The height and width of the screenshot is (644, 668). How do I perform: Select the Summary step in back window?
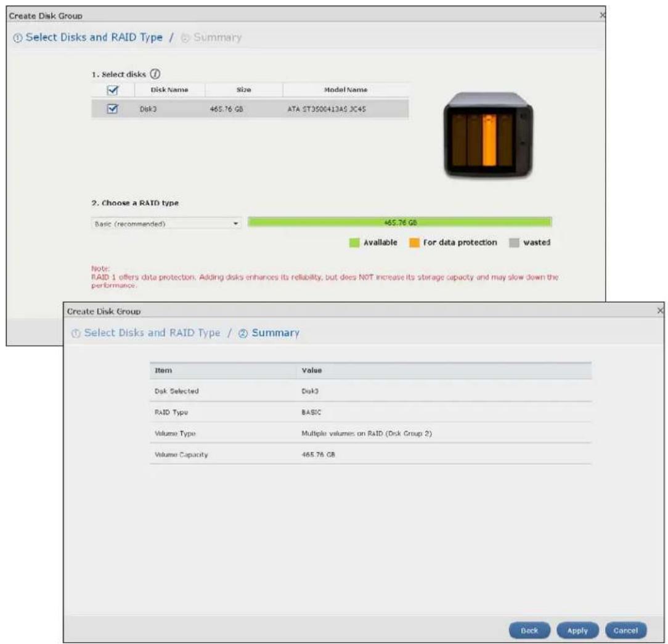tap(211, 38)
